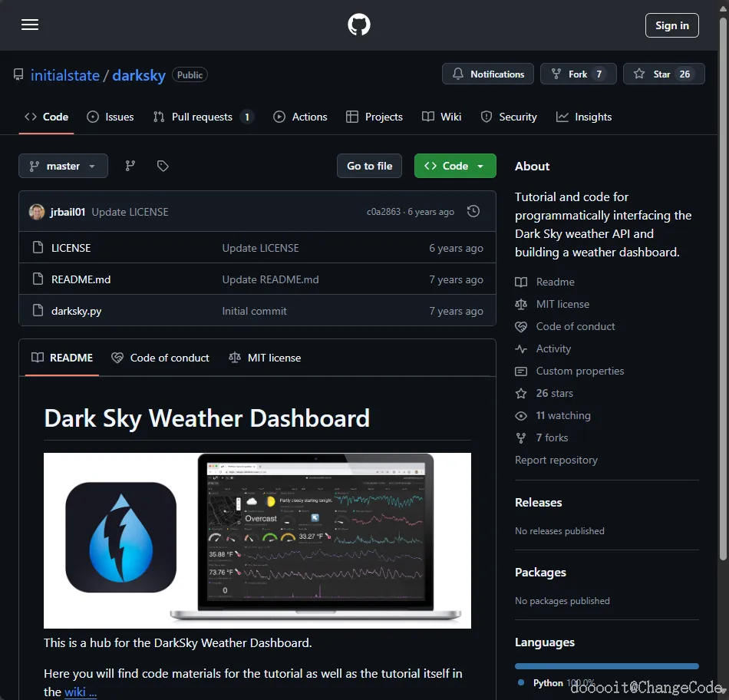Switch to Code of conduct tab
Screen dimensions: 729x700
(x=160, y=358)
